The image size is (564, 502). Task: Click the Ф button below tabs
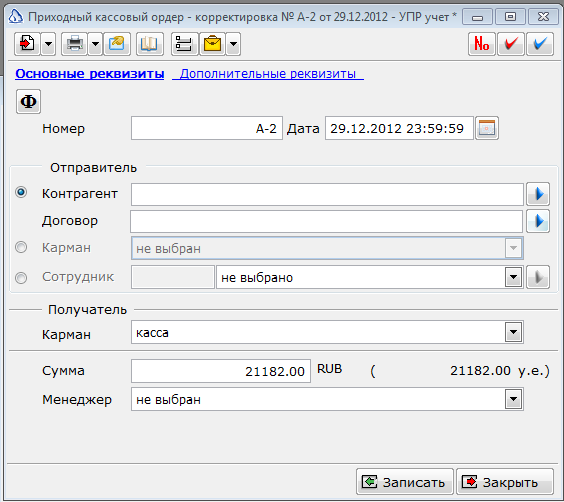(x=28, y=102)
